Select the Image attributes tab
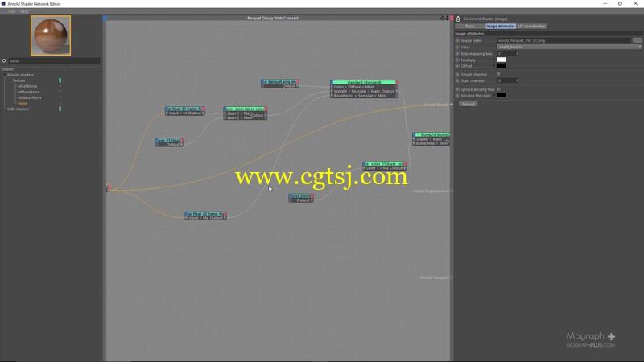 tap(500, 27)
